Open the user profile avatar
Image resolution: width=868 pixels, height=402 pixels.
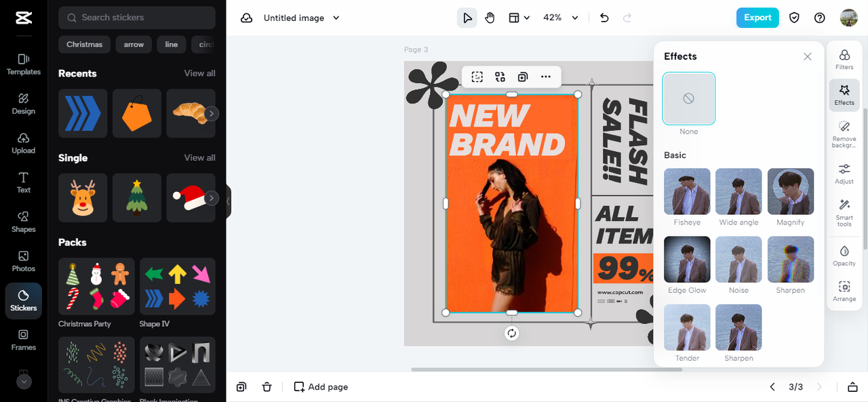pyautogui.click(x=848, y=18)
